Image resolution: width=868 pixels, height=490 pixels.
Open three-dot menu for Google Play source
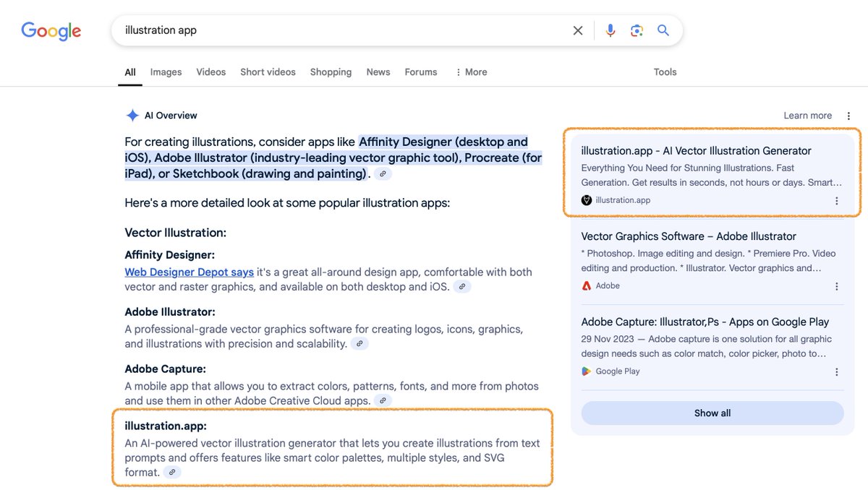click(x=837, y=372)
